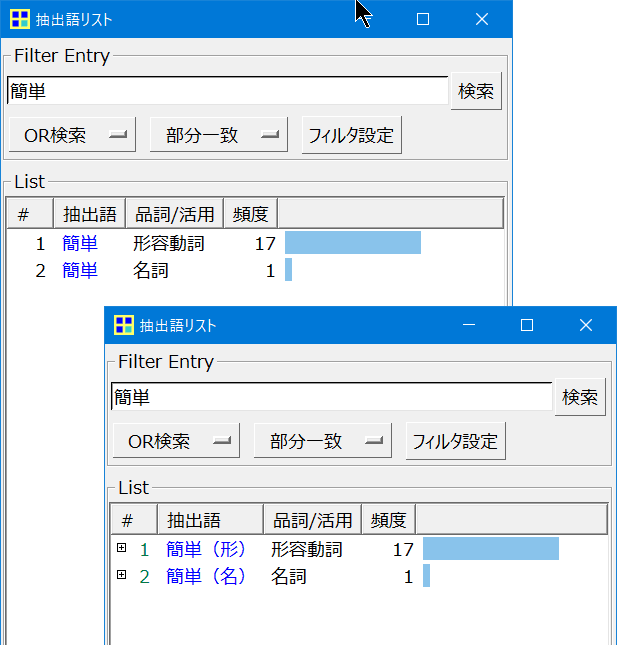This screenshot has height=645, width=617.
Task: Click 形容動詞 cell in back window
Action: tap(169, 243)
